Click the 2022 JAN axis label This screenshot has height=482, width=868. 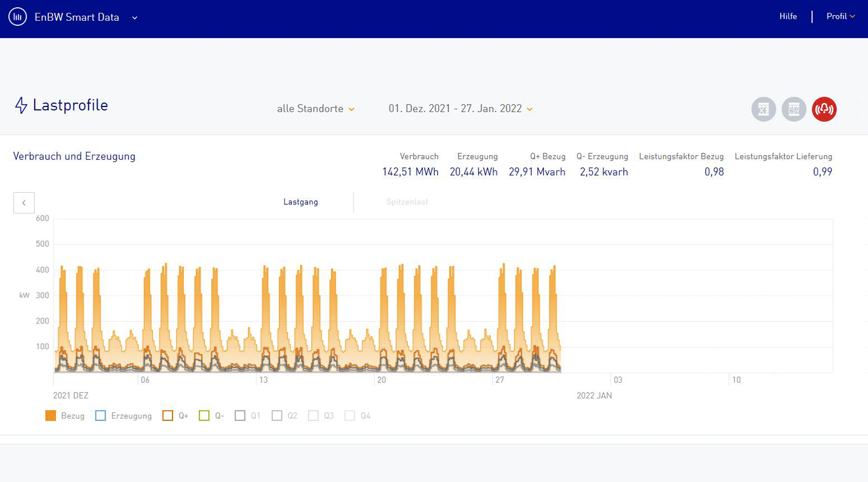coord(594,396)
